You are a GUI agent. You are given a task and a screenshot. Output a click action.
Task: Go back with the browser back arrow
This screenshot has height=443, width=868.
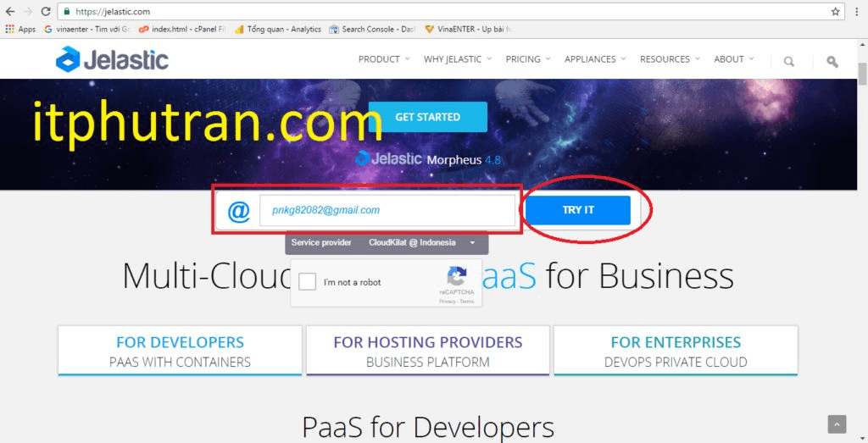click(10, 11)
